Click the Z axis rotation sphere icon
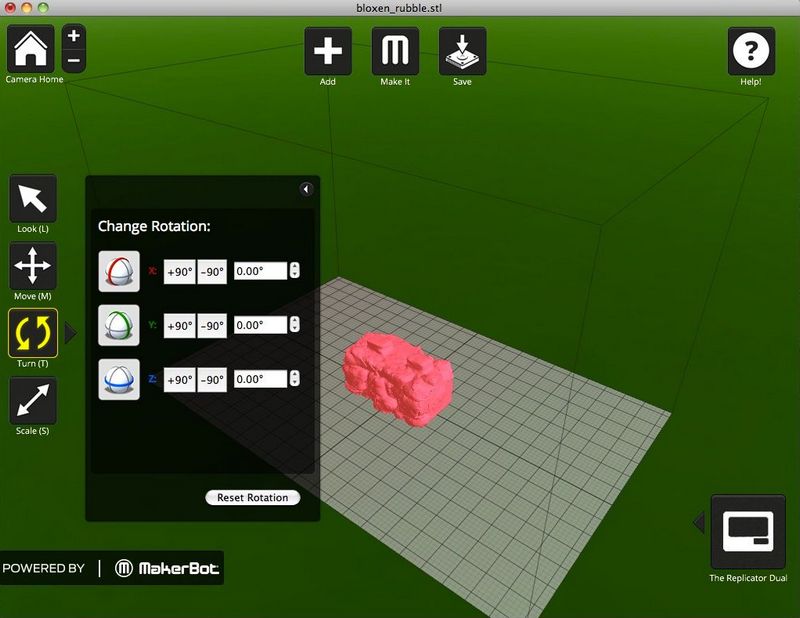The width and height of the screenshot is (800, 618). (119, 379)
